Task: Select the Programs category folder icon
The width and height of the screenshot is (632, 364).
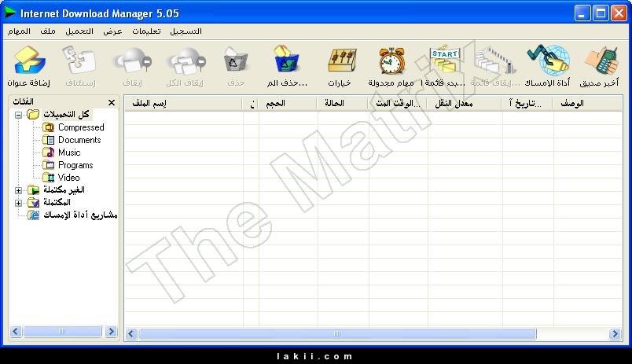Action: [49, 165]
